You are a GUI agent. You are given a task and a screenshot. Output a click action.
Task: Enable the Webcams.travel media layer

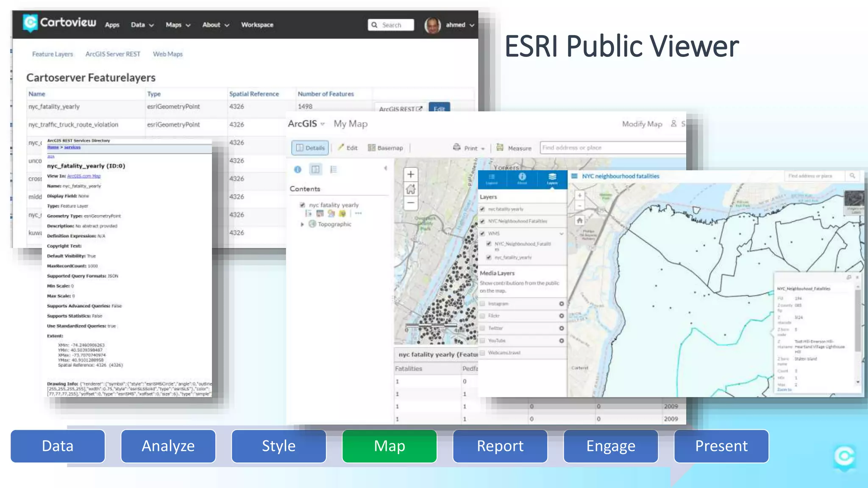(x=482, y=352)
